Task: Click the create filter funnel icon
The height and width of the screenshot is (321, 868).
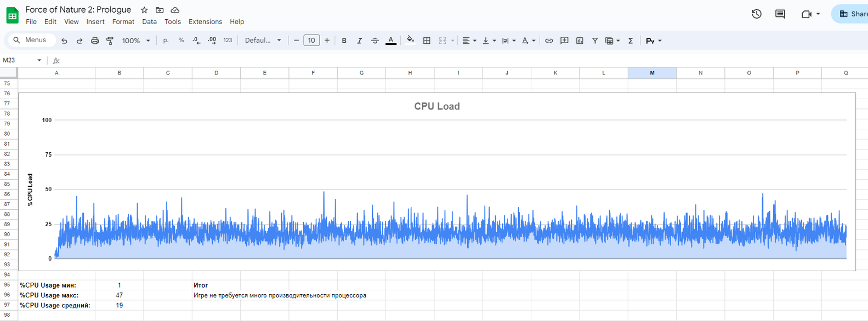Action: click(595, 41)
